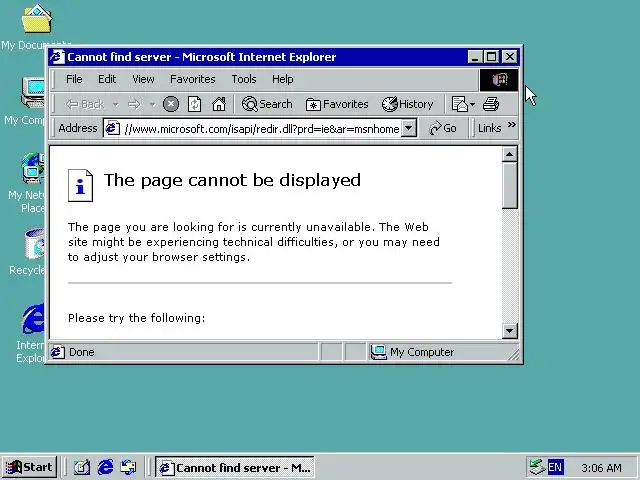Go to the home page via Home icon
640x480 pixels.
[219, 104]
